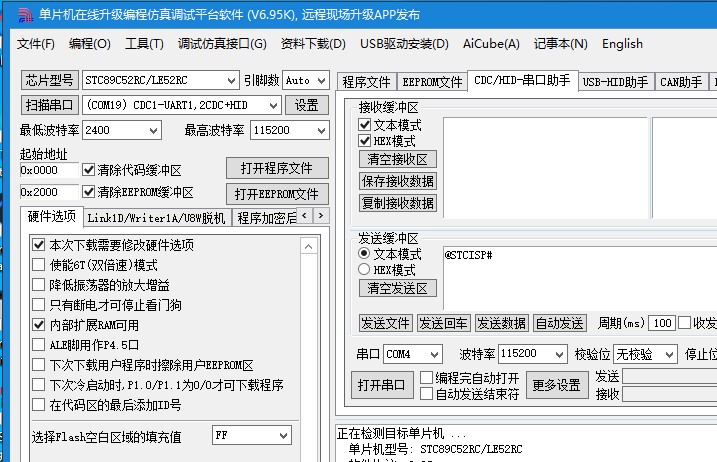Enable 在代码区的最后添加ID号 checkbox
The image size is (717, 462).
pos(38,405)
